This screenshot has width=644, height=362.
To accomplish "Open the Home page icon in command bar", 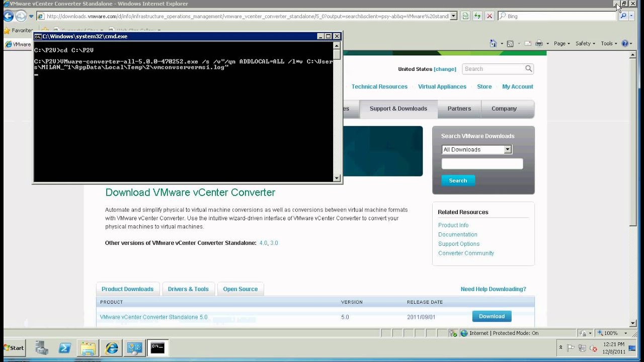I will (x=493, y=44).
